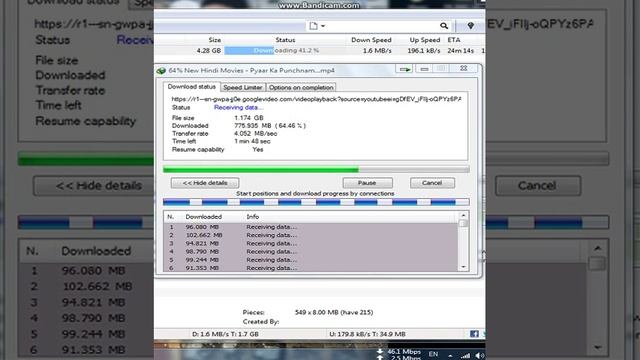Click the net speed meter showing 46.1 Mbps

[399, 354]
